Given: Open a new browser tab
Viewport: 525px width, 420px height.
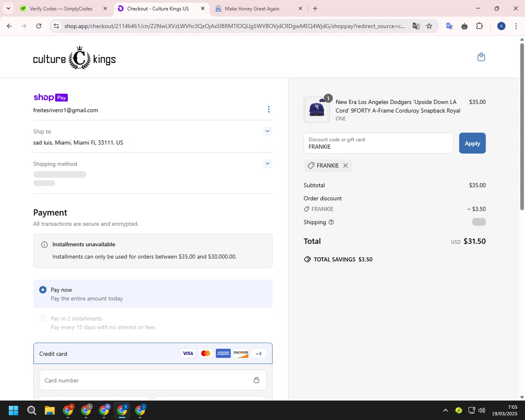Looking at the screenshot, I should coord(315,8).
